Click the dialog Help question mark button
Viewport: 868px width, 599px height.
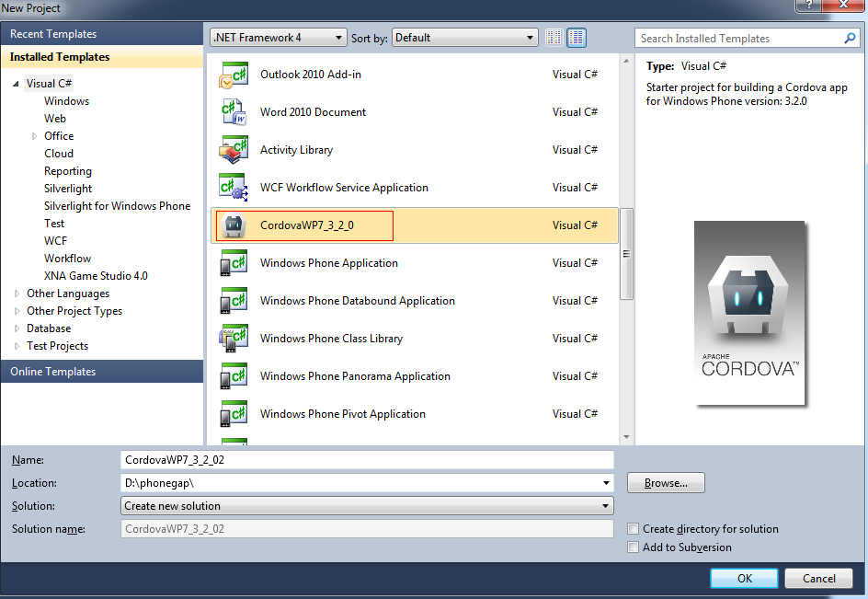[808, 5]
